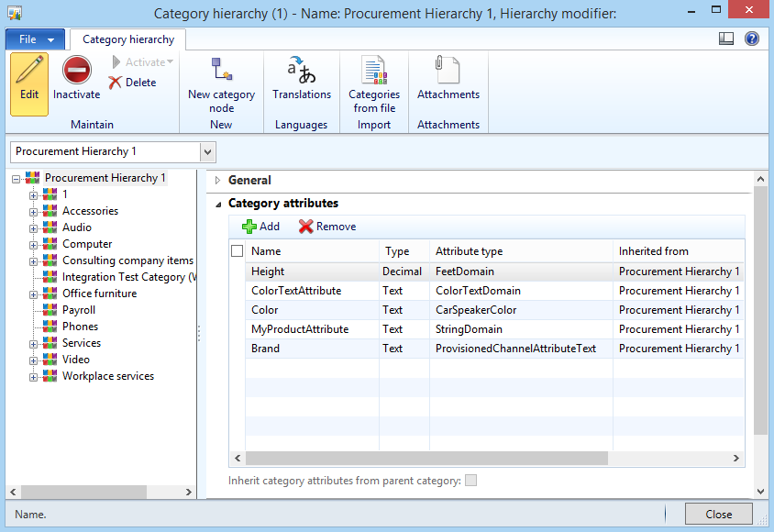The image size is (774, 532).
Task: Toggle the view layout icon beside Help
Action: coord(726,39)
